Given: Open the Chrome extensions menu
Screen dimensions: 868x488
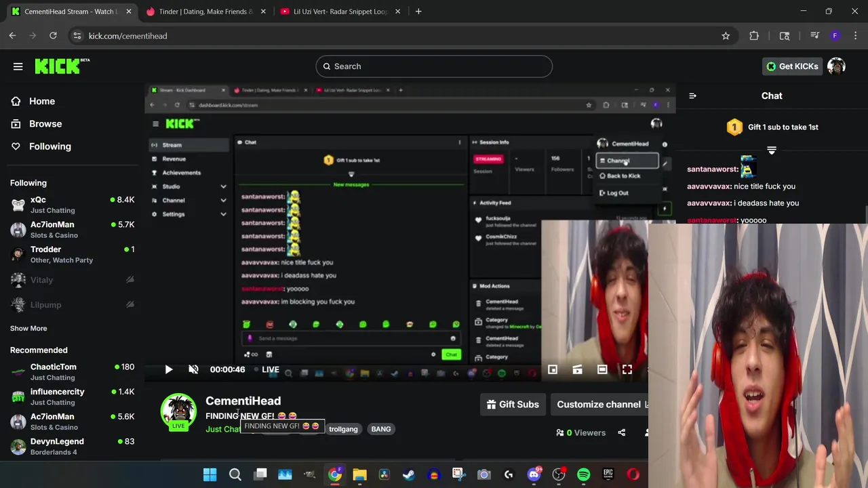Looking at the screenshot, I should (x=754, y=36).
